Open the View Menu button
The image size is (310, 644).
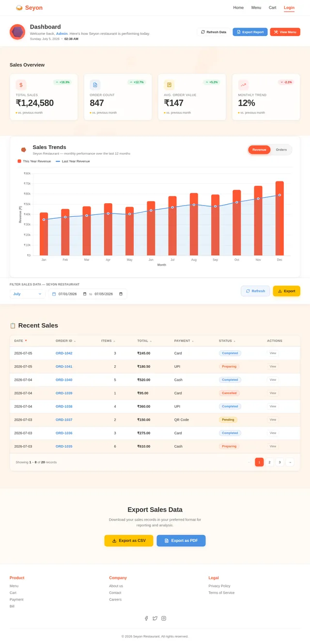[x=285, y=32]
